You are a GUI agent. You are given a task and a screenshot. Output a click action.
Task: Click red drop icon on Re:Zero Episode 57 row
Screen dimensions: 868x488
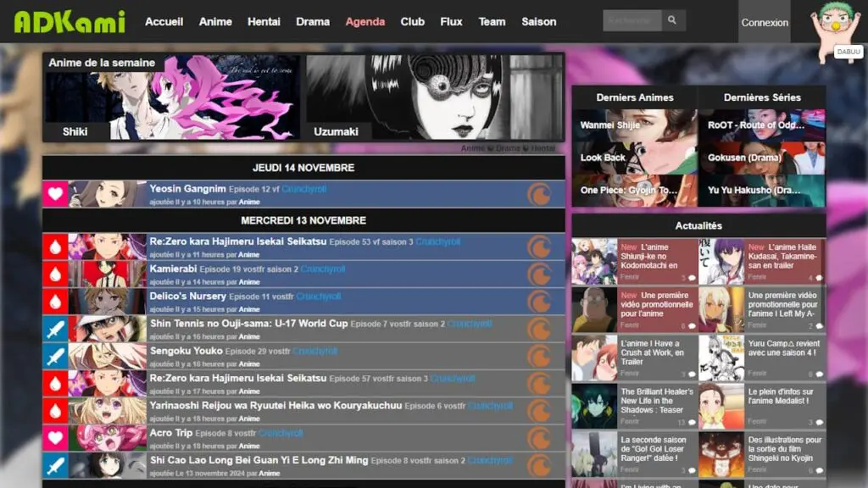click(x=55, y=384)
